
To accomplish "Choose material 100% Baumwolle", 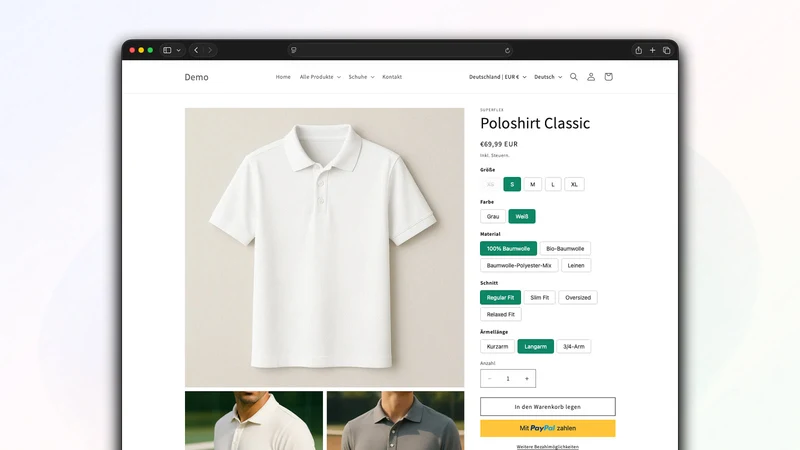I will coord(508,248).
